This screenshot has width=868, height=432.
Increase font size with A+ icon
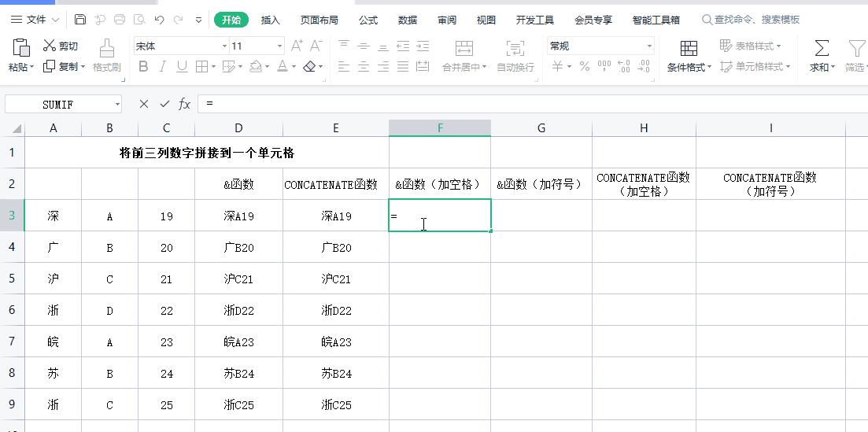click(x=297, y=46)
